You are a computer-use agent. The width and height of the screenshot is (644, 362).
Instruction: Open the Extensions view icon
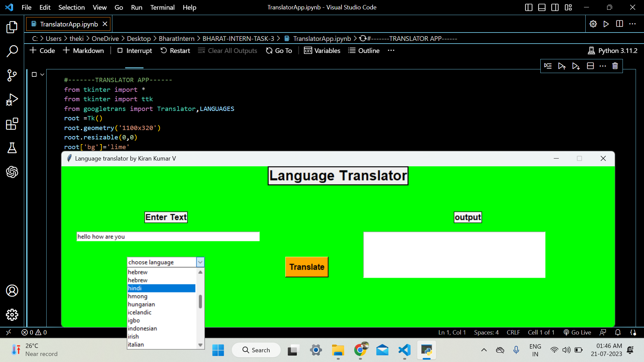point(12,124)
